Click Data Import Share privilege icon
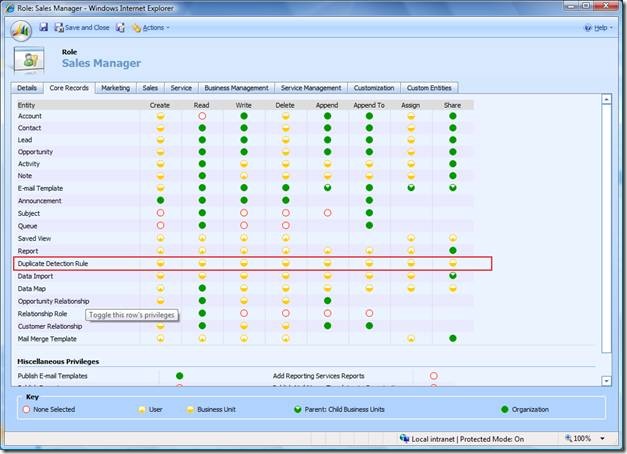Viewport: 627px width, 454px height. [453, 276]
